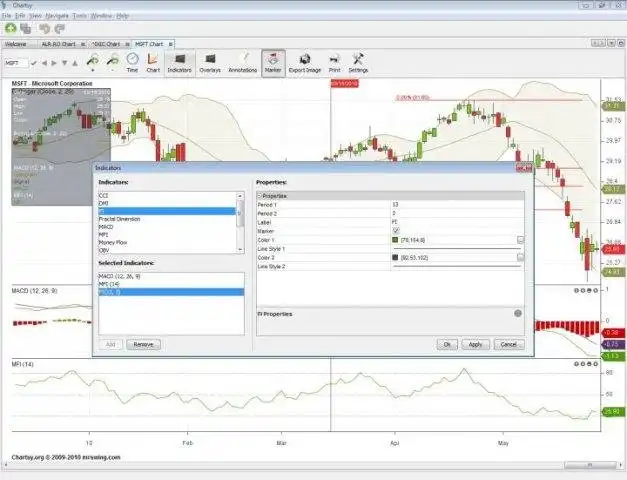Click the Label value field showing FI
The height and width of the screenshot is (480, 627).
pyautogui.click(x=457, y=222)
